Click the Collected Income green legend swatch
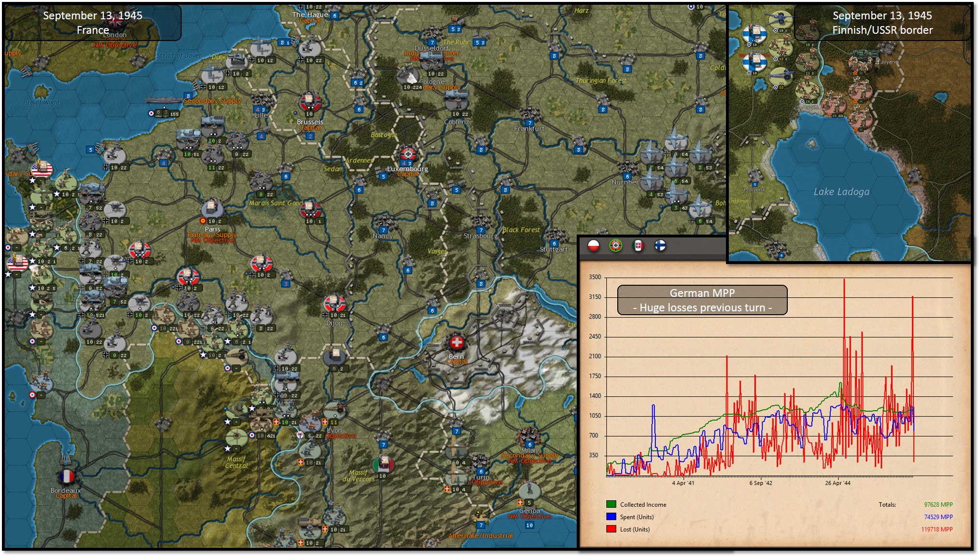This screenshot has height=557, width=980. tap(611, 504)
